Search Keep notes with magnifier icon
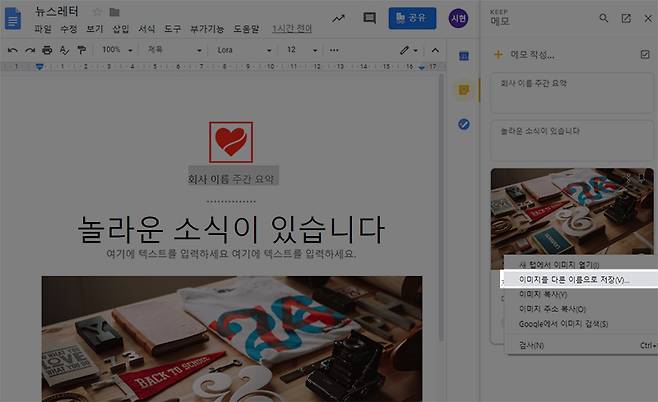The height and width of the screenshot is (402, 658). point(603,18)
